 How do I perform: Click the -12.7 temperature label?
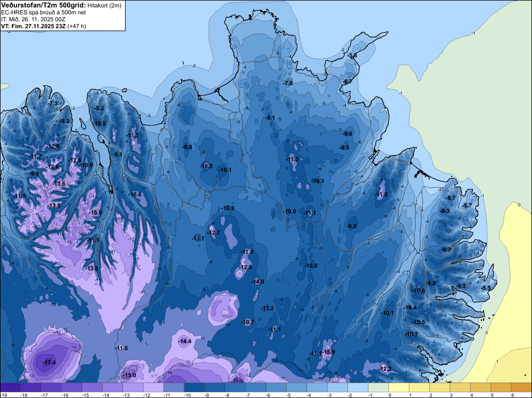click(x=214, y=233)
